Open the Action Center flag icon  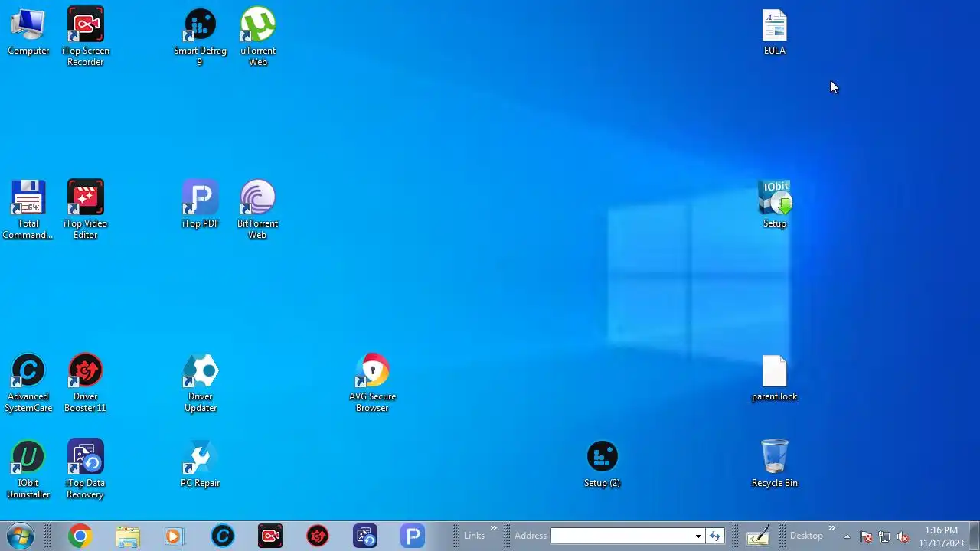(866, 536)
